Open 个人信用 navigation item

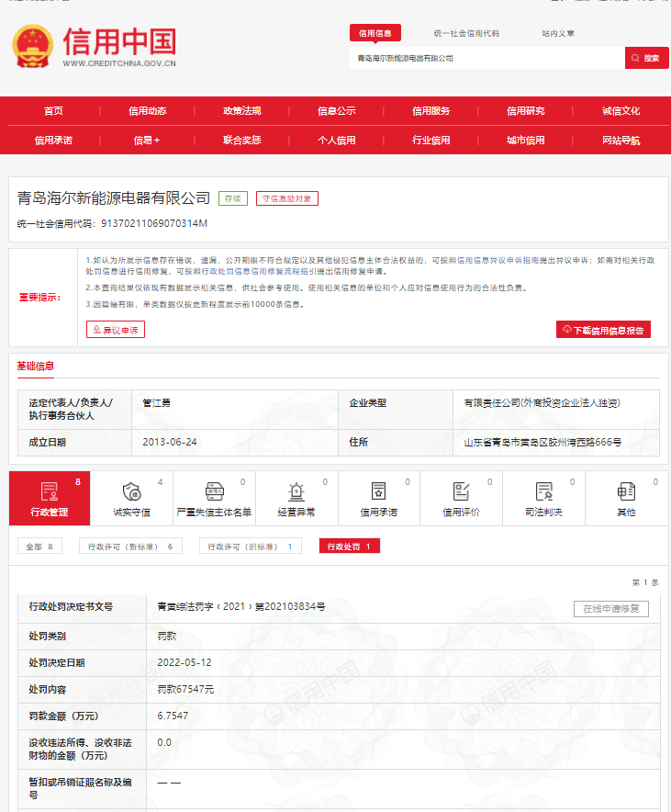pos(336,141)
